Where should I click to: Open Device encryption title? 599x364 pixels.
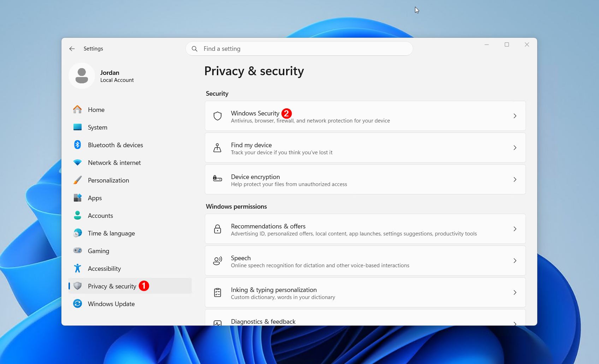pos(255,177)
